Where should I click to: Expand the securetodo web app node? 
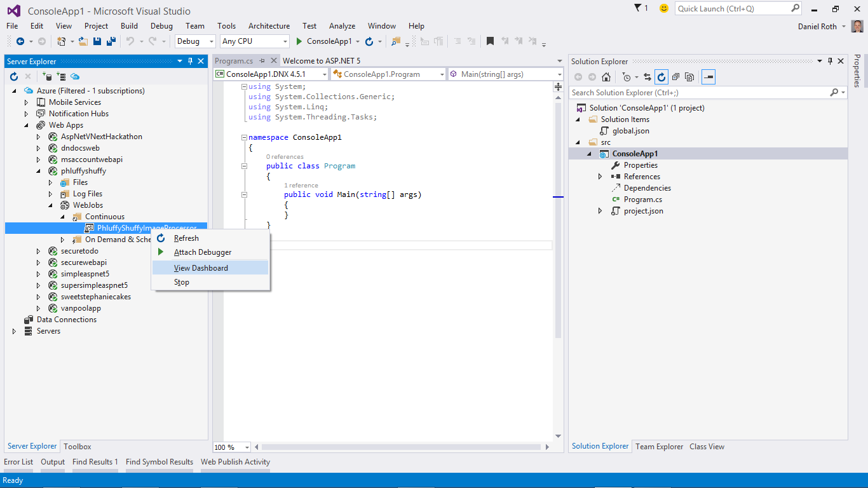(x=39, y=251)
